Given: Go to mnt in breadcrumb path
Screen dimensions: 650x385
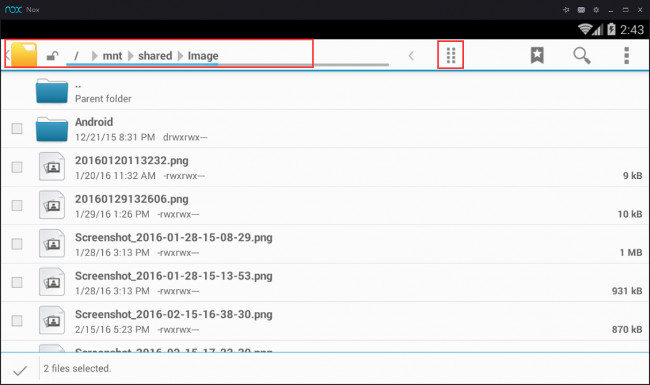Looking at the screenshot, I should [112, 56].
